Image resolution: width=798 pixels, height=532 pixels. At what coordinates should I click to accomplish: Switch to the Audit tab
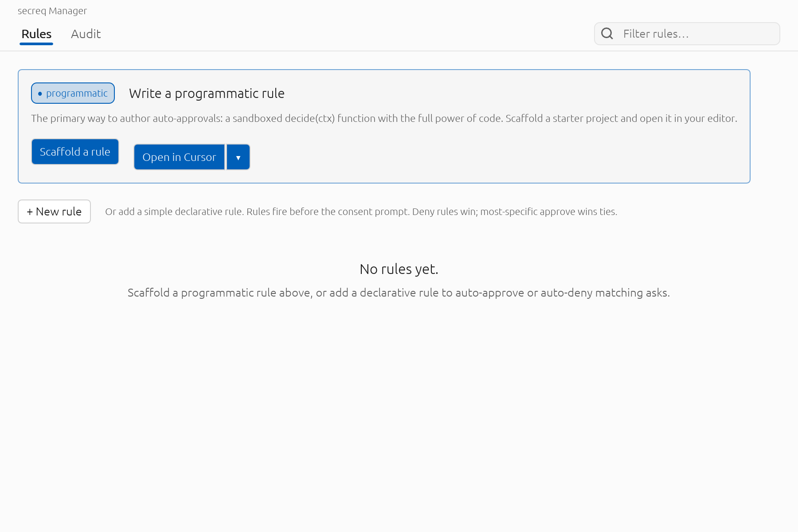(x=86, y=34)
